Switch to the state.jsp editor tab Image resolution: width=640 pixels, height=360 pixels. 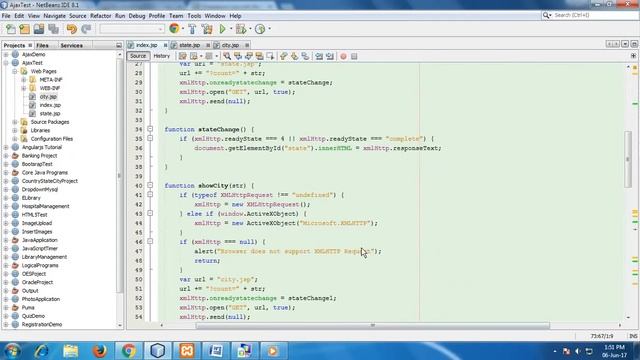tap(189, 45)
